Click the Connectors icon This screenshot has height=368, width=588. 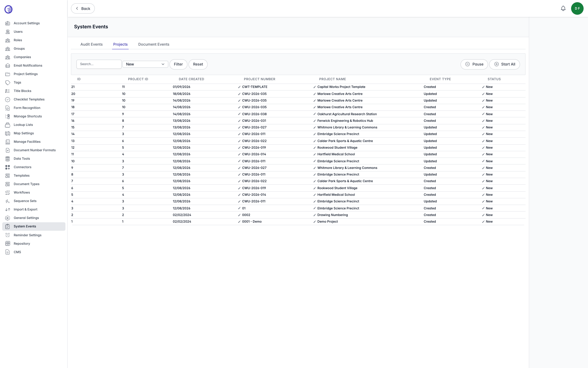8,167
